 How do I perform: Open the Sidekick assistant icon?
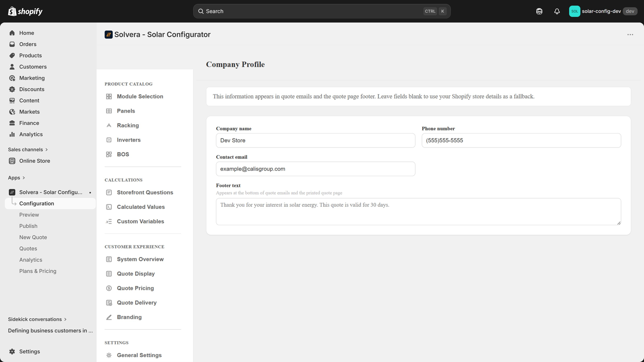pos(539,11)
